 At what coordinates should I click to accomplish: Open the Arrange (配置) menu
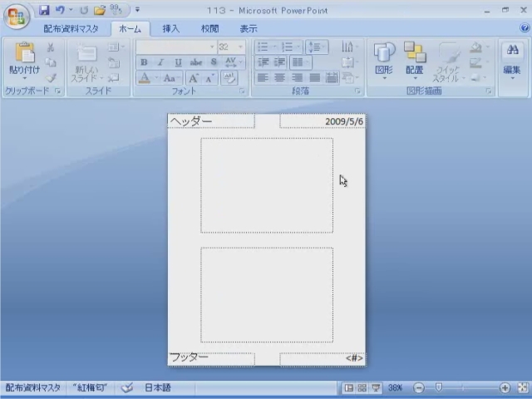414,60
